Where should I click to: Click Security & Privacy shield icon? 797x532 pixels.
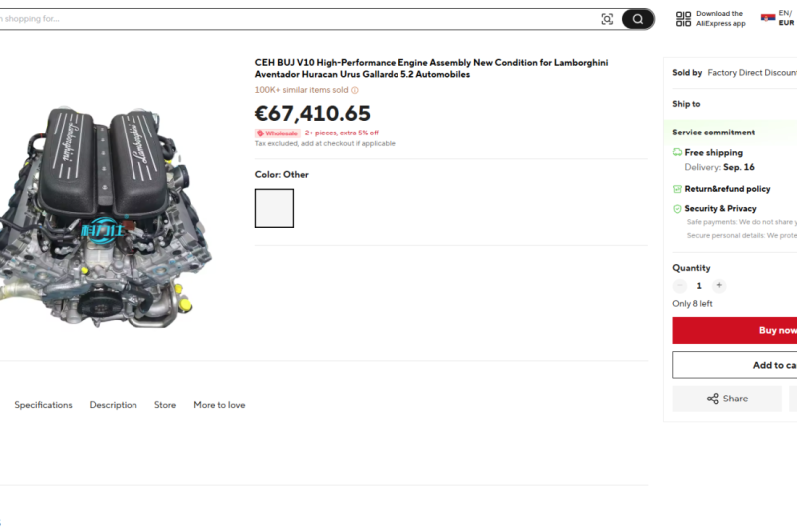pos(677,209)
